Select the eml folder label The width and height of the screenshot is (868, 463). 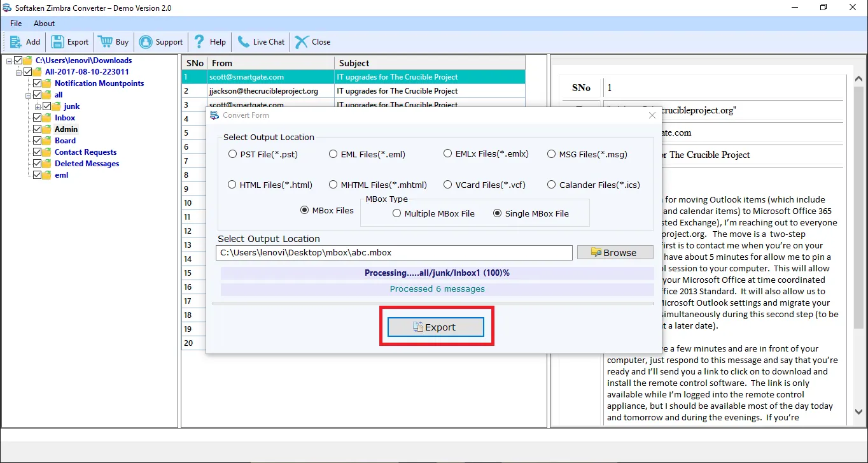[62, 175]
